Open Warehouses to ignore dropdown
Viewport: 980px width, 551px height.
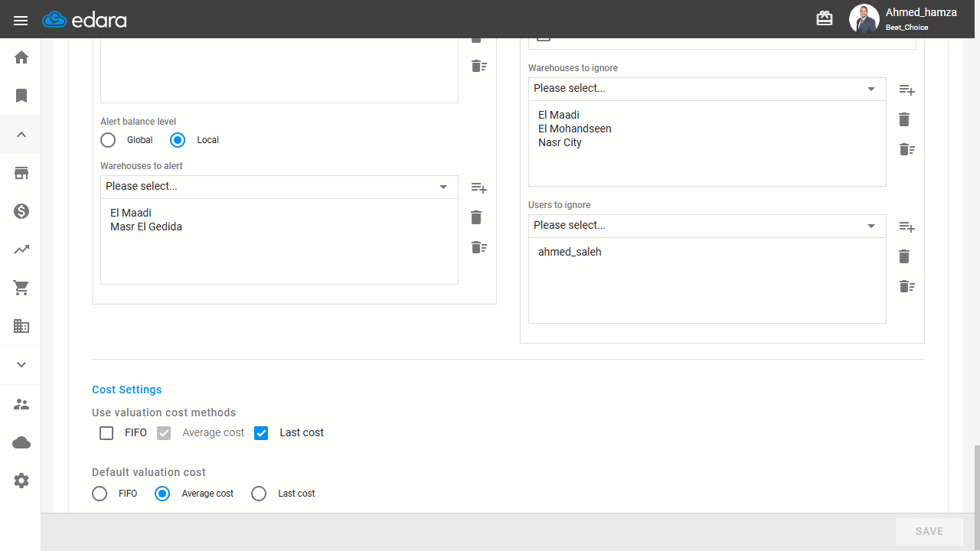coord(707,89)
